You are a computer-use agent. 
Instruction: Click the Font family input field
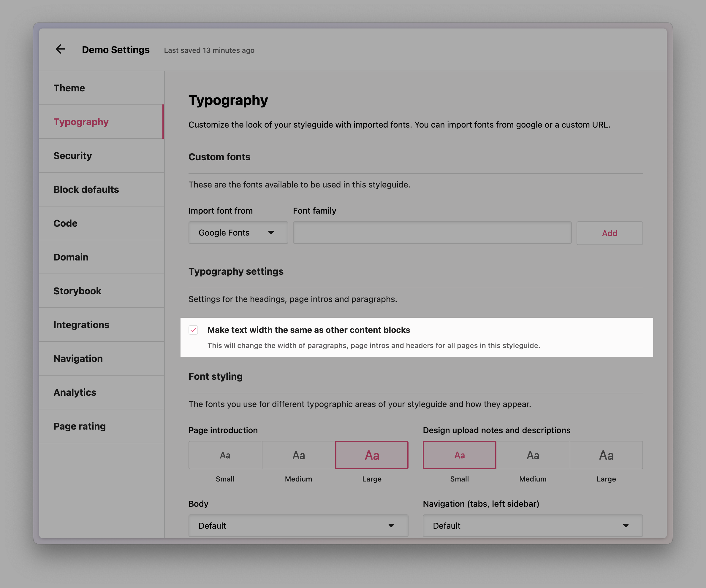click(432, 233)
